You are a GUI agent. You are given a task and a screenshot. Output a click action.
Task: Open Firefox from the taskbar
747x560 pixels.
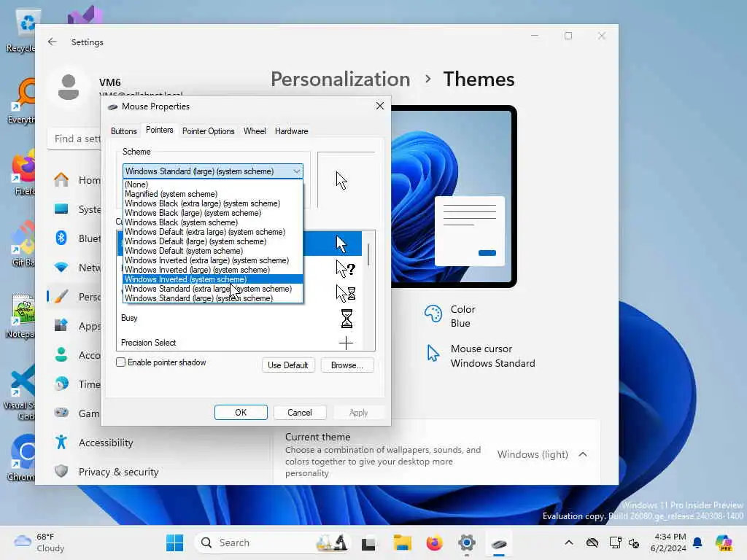tap(434, 542)
